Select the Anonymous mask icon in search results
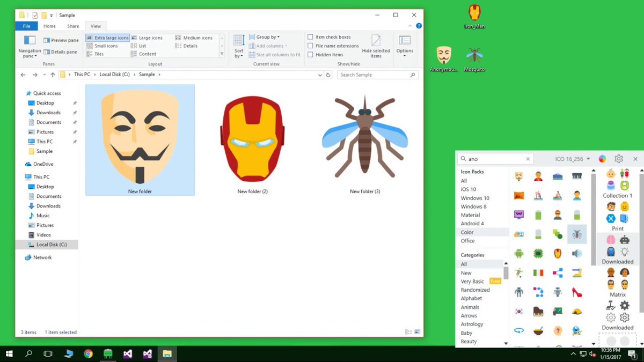 pos(519,176)
